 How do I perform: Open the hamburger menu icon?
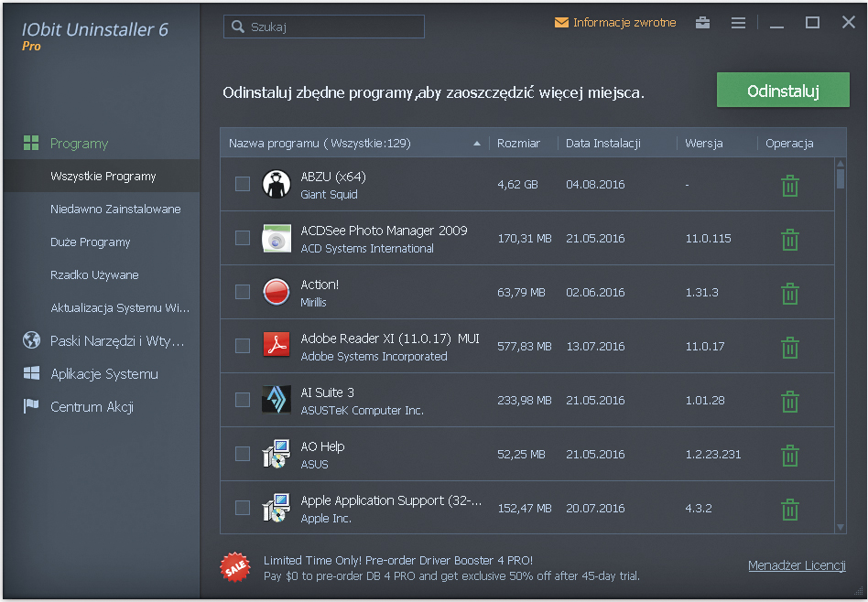tap(738, 22)
